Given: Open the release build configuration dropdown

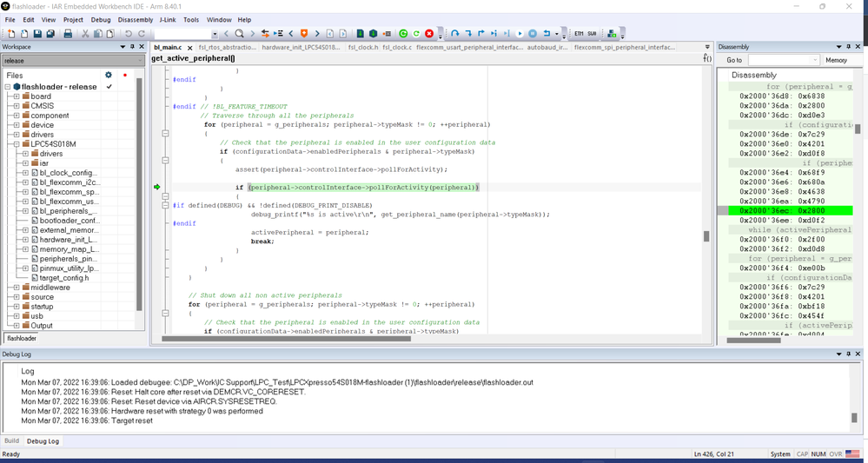Looking at the screenshot, I should 73,60.
